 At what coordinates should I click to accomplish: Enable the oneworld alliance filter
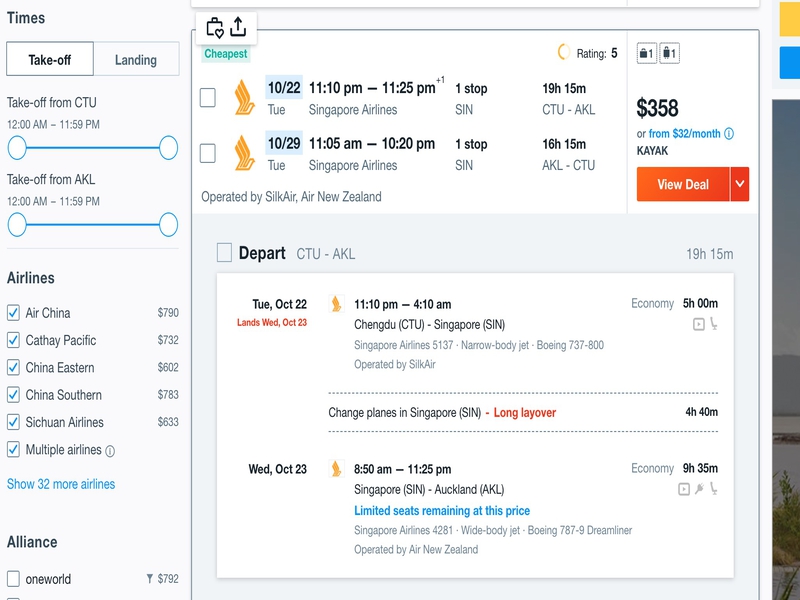click(13, 579)
